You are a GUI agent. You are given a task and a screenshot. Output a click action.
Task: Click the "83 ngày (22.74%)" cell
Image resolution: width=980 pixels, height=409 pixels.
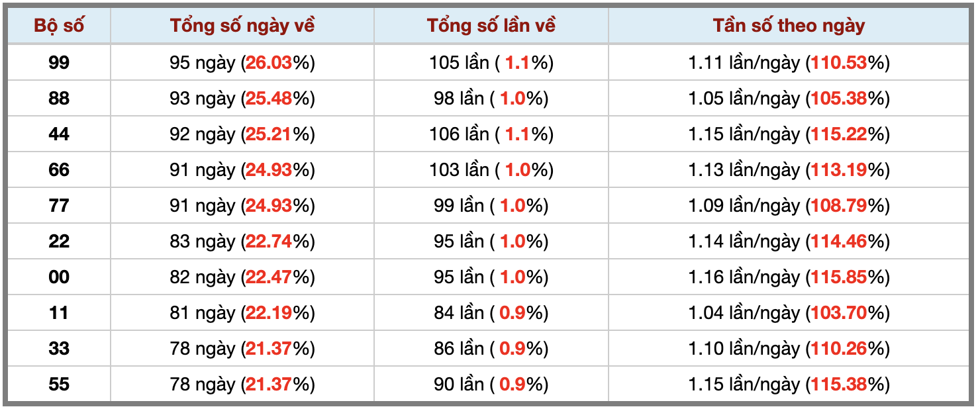click(242, 242)
